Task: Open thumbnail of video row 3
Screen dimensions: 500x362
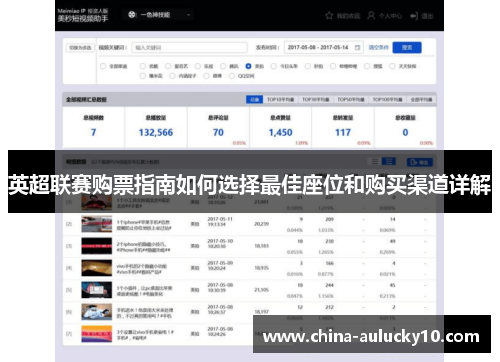Action: 97,246
